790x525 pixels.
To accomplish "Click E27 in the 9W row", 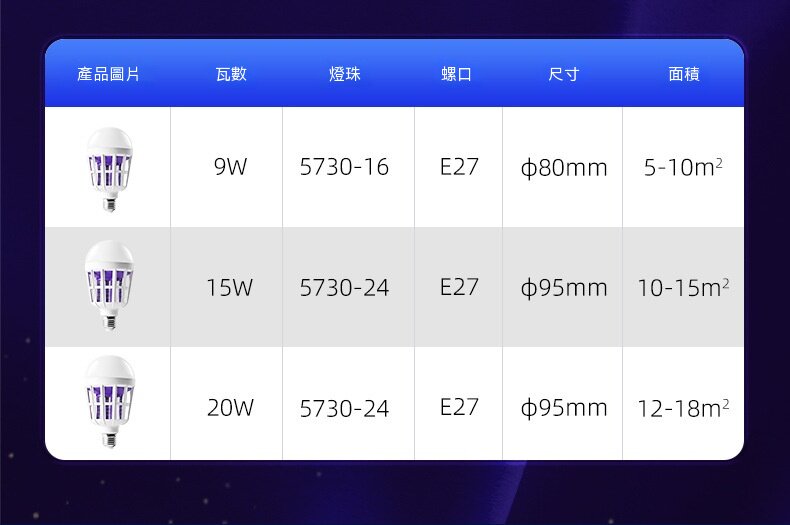I will point(459,167).
